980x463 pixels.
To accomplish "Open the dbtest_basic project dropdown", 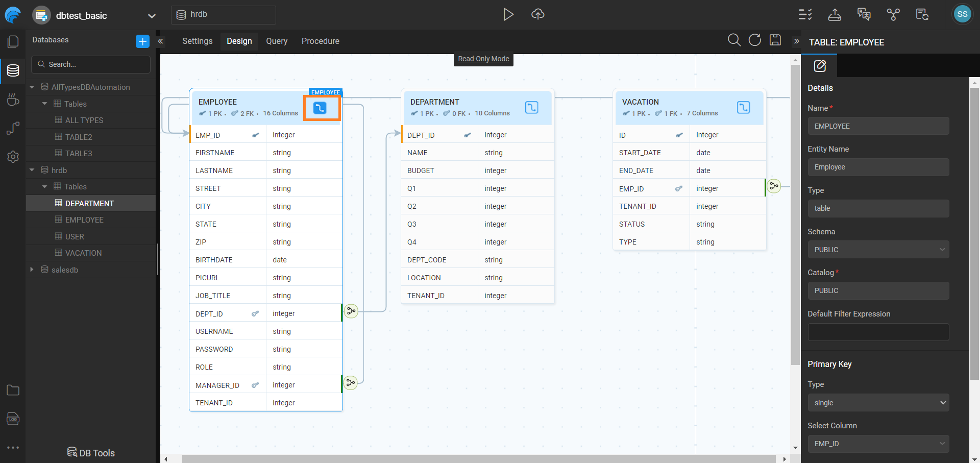I will coord(151,16).
